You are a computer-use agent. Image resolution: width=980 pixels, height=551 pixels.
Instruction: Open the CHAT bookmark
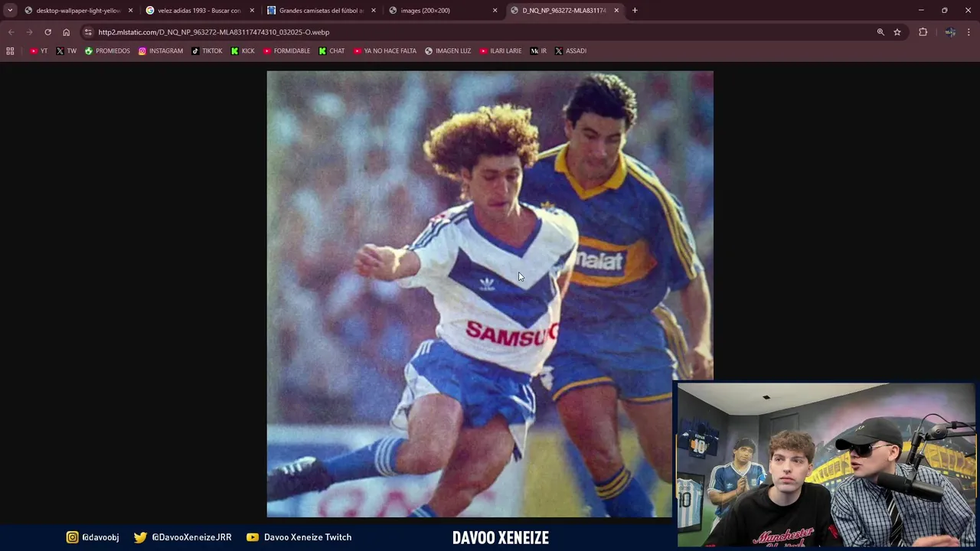coord(332,51)
